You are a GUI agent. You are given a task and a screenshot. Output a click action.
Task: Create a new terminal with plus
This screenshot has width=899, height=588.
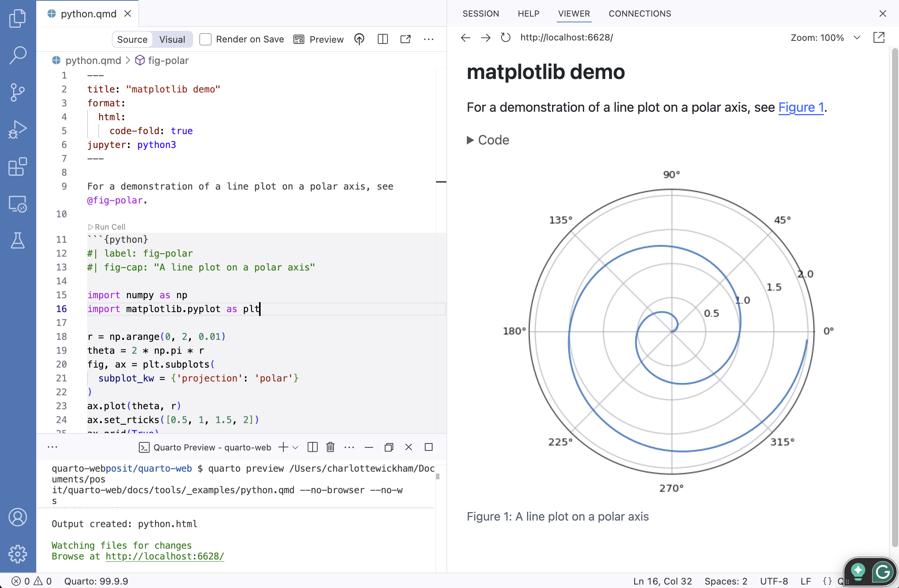(x=283, y=447)
